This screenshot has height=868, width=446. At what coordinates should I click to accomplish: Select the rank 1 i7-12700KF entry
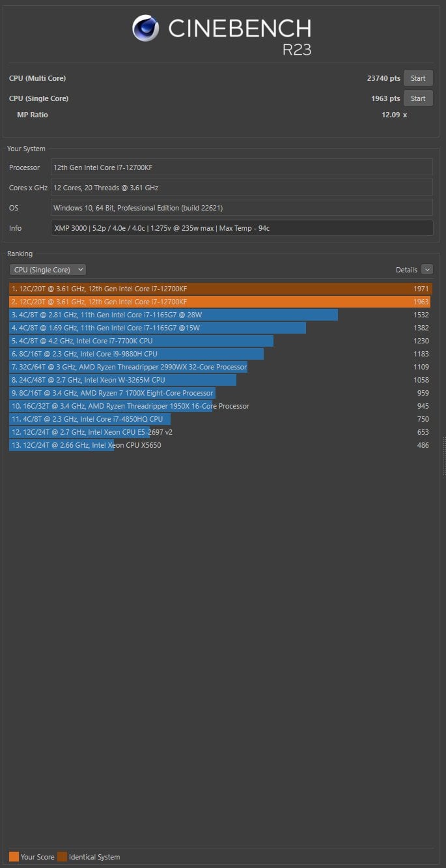click(221, 289)
